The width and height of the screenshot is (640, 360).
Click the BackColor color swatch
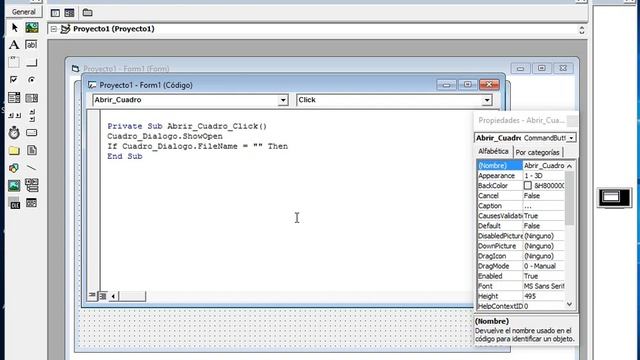coord(528,185)
